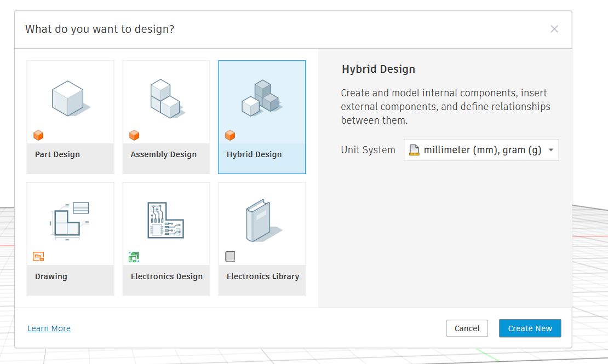Click the Hybrid Design heading text
The width and height of the screenshot is (608, 364).
click(x=378, y=69)
